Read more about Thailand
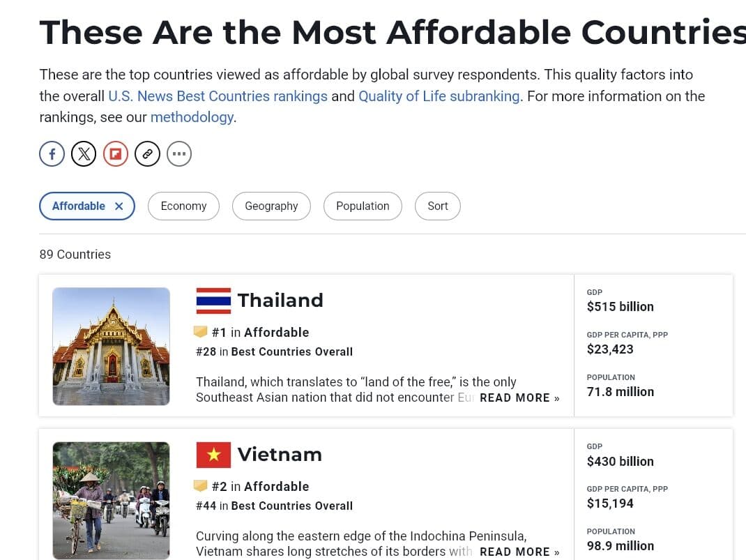This screenshot has width=746, height=560. [519, 398]
